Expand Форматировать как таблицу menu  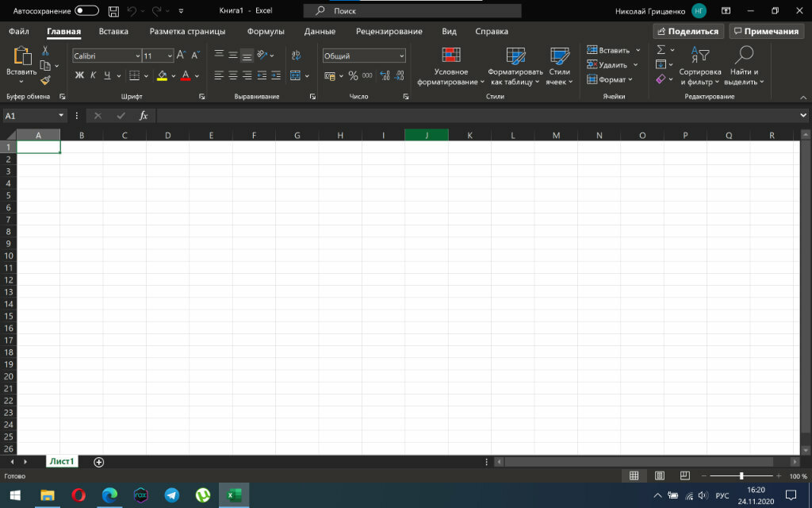point(515,67)
